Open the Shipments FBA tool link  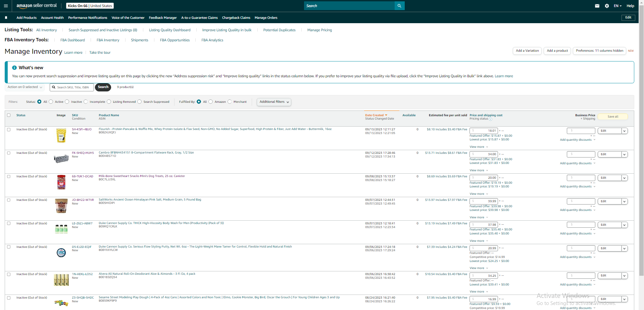[x=139, y=40]
